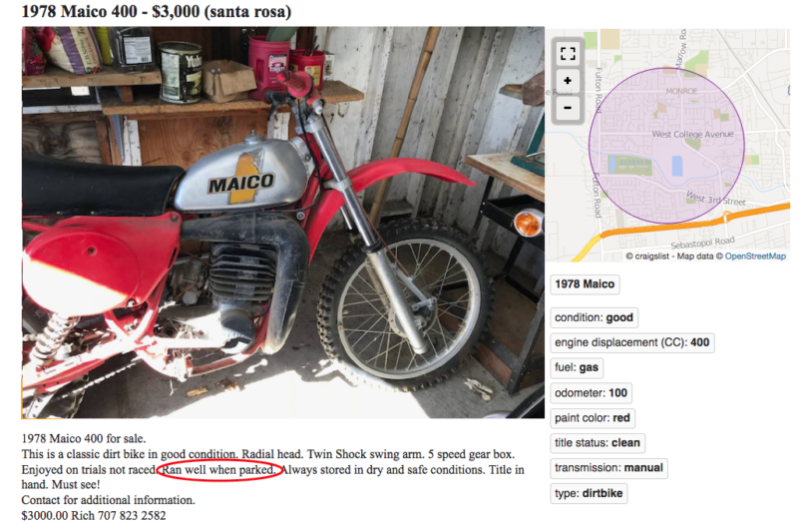Click the fuel: gas tag
This screenshot has width=812, height=529.
577,368
